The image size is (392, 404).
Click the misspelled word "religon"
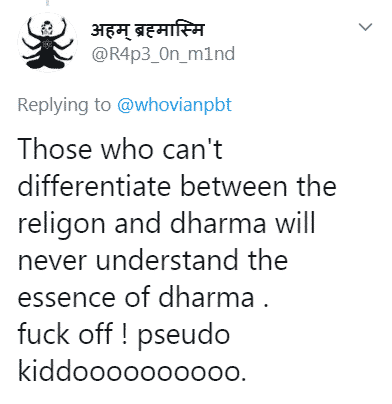click(61, 224)
